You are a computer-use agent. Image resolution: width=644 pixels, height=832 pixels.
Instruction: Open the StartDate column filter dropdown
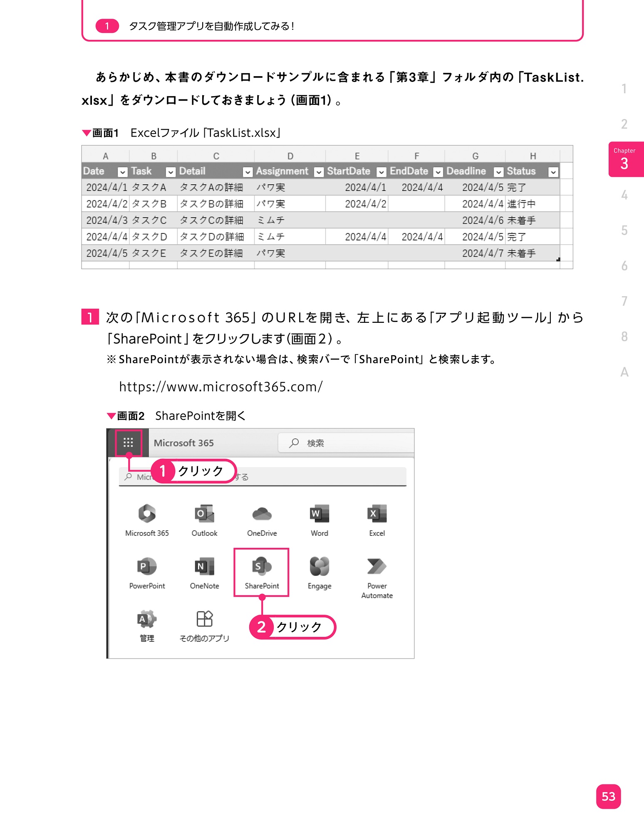click(381, 172)
